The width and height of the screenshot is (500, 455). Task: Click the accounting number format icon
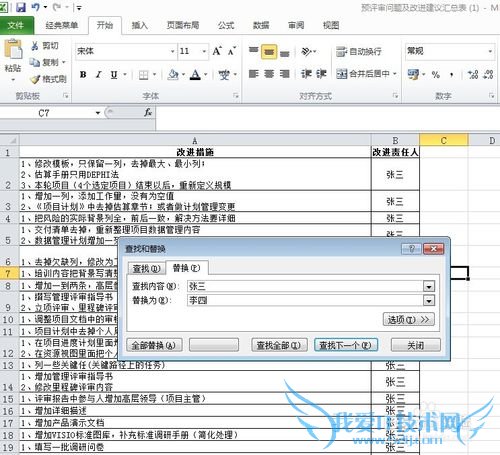pyautogui.click(x=413, y=74)
